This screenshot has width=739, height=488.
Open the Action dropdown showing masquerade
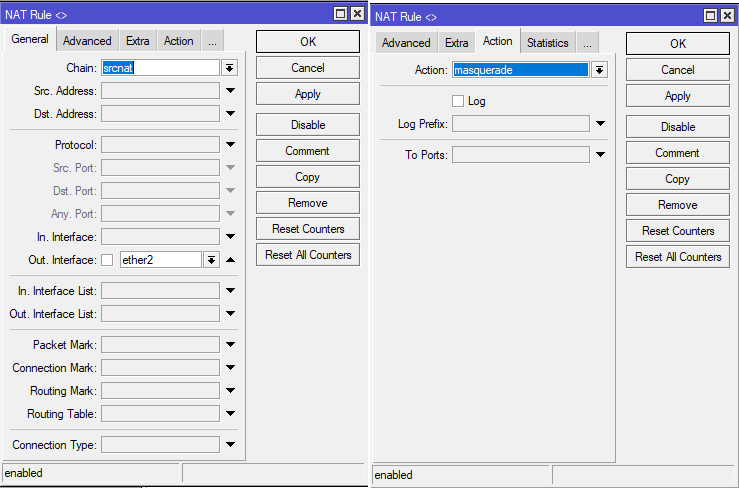pyautogui.click(x=599, y=70)
